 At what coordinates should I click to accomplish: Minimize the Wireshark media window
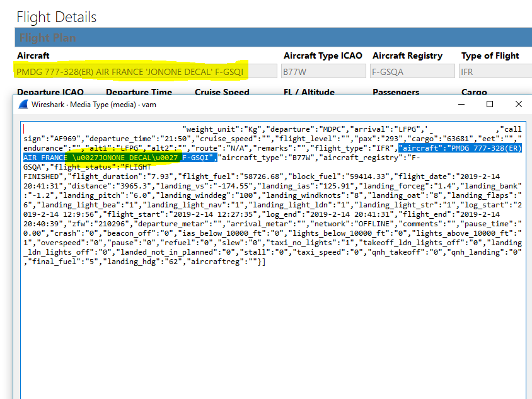pyautogui.click(x=461, y=104)
